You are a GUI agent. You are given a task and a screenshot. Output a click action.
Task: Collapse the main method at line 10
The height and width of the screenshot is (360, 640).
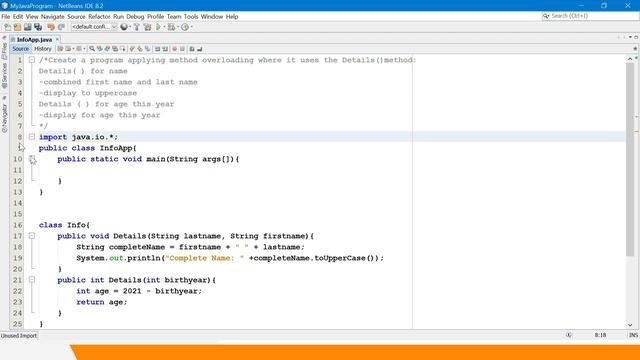(32, 159)
